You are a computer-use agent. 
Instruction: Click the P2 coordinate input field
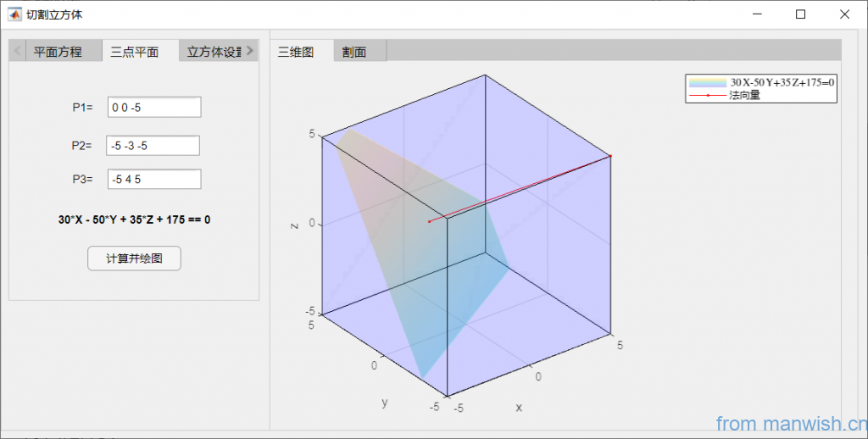pyautogui.click(x=153, y=146)
